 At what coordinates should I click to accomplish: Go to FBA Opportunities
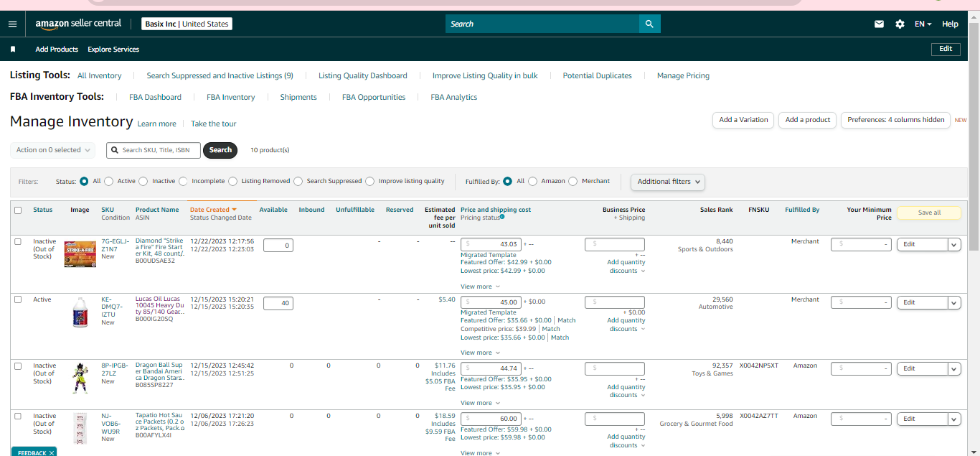tap(374, 97)
